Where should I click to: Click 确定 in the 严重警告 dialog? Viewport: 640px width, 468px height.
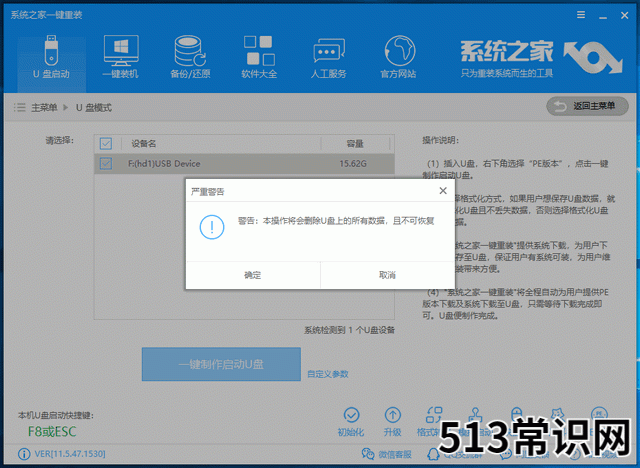pos(253,275)
